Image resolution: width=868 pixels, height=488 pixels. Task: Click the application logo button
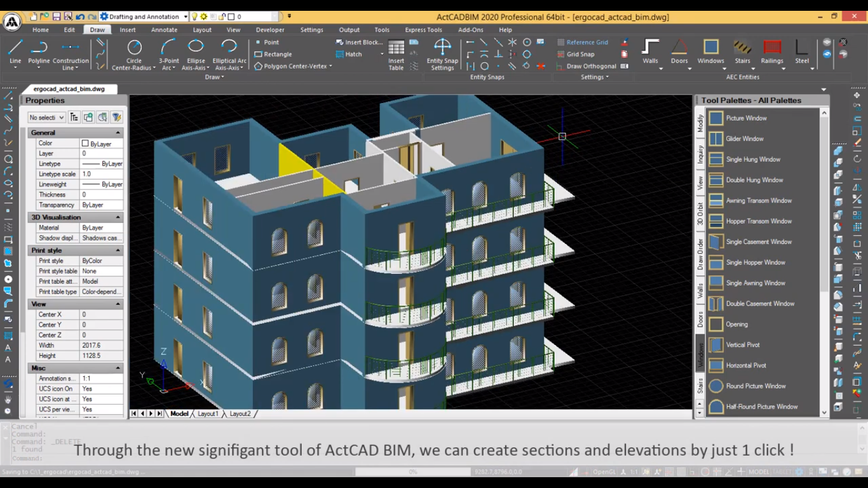click(x=11, y=22)
